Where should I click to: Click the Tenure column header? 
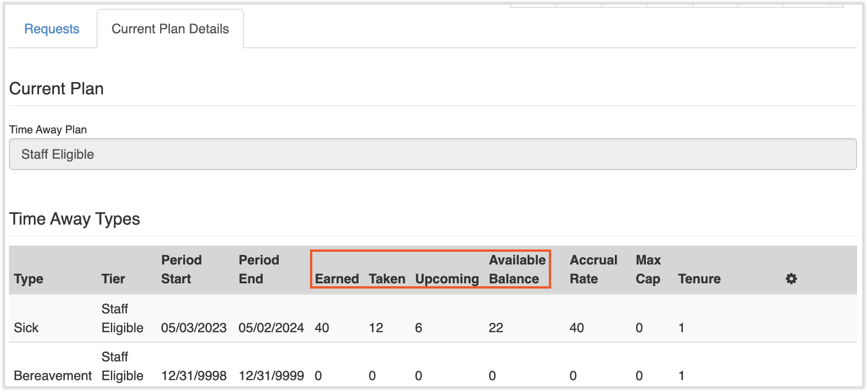click(699, 279)
